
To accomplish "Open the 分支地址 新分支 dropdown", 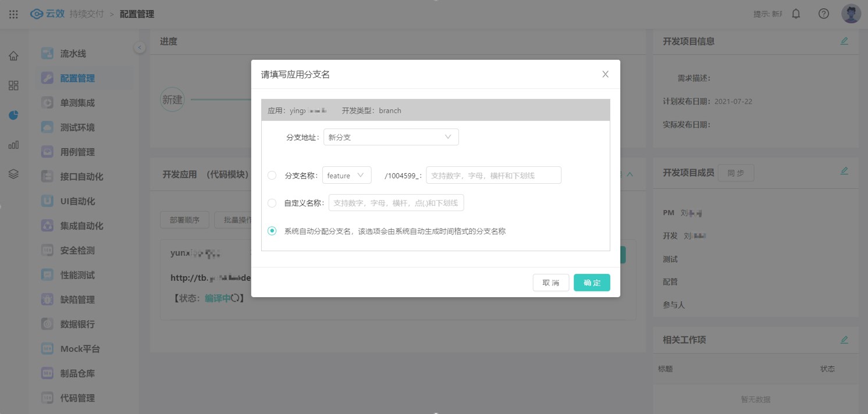I will pos(391,137).
